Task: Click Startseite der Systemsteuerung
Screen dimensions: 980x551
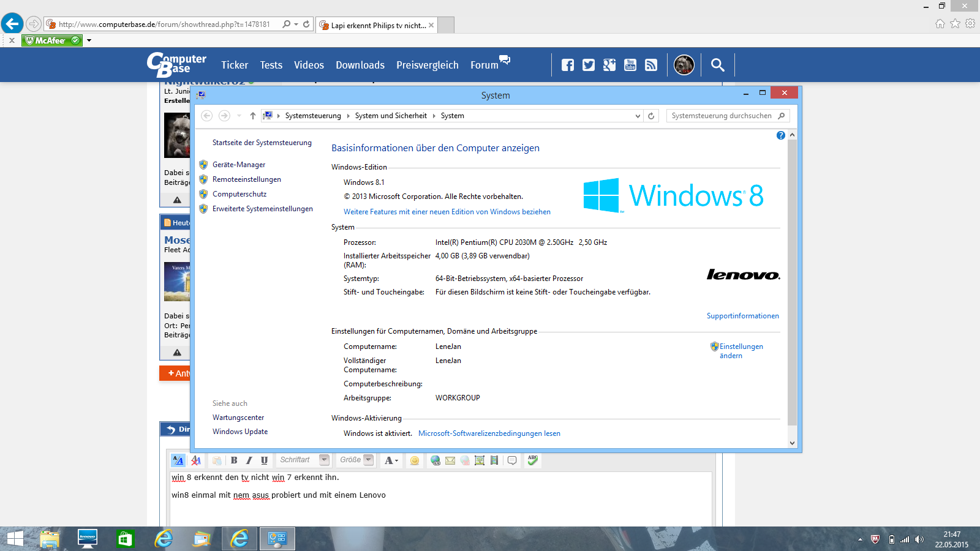Action: 262,143
